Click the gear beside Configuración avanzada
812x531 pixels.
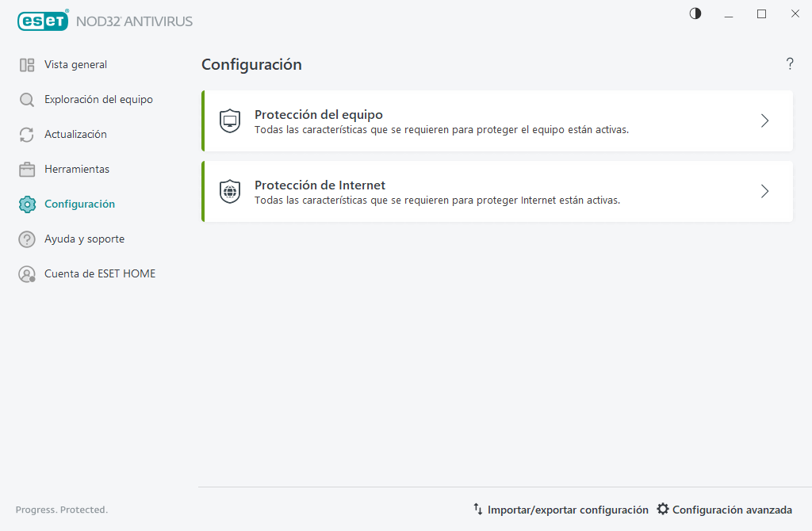tap(663, 510)
